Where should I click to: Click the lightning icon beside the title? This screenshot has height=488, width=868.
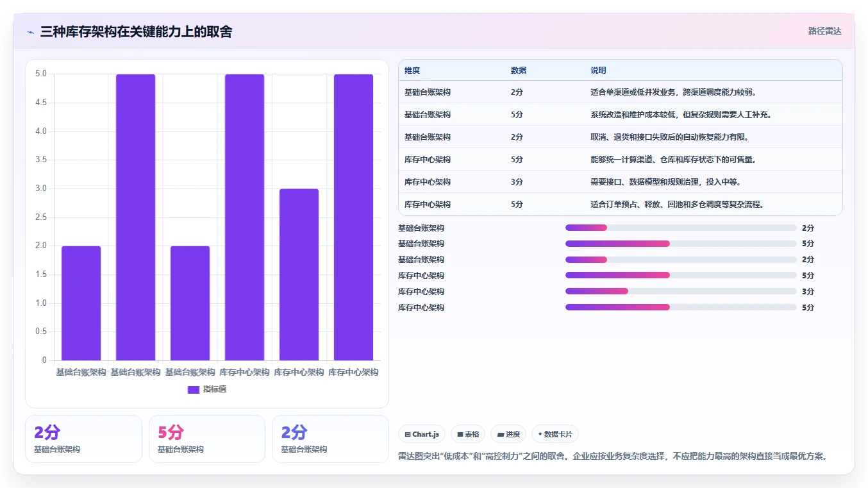pyautogui.click(x=30, y=31)
